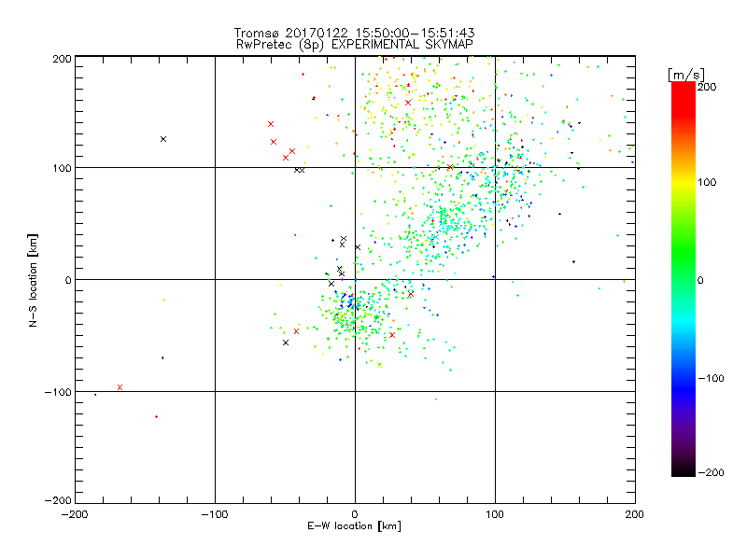Click the title text 'Tromsø 20170122 15:50:00-15:51:43'
Image resolution: width=747 pixels, height=560 pixels.
[x=354, y=33]
